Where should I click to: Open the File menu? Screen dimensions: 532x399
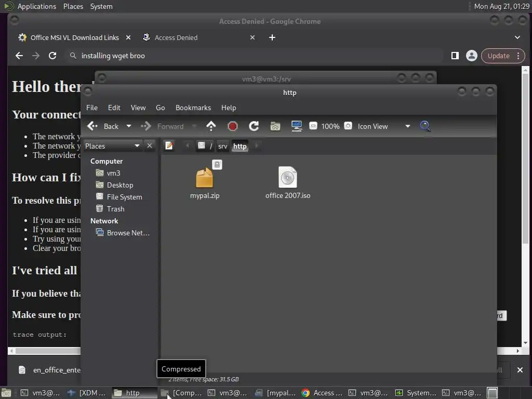(x=92, y=108)
